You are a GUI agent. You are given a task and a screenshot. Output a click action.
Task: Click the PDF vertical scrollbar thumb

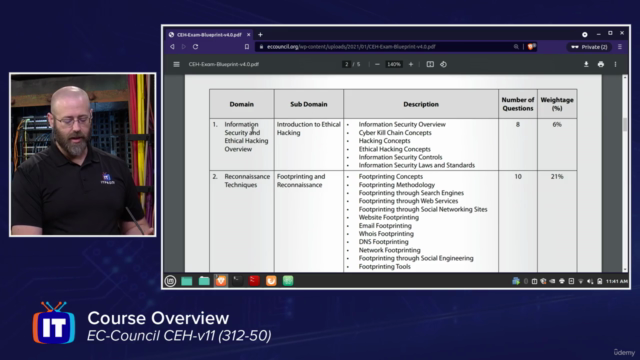coord(624,124)
